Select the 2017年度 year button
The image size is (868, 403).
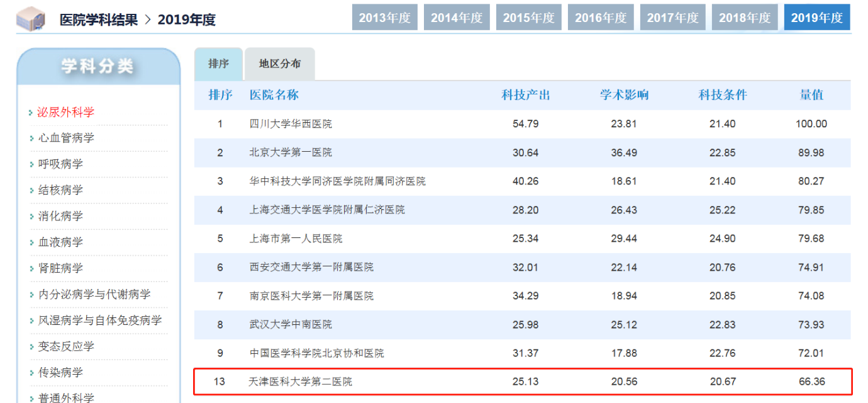coord(672,18)
